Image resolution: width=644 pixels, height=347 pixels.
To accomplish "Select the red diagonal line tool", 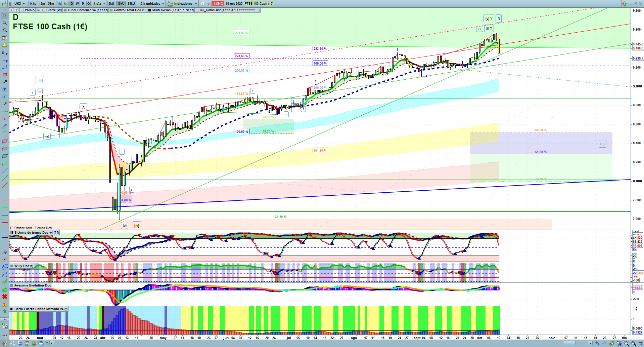I will tap(5, 186).
